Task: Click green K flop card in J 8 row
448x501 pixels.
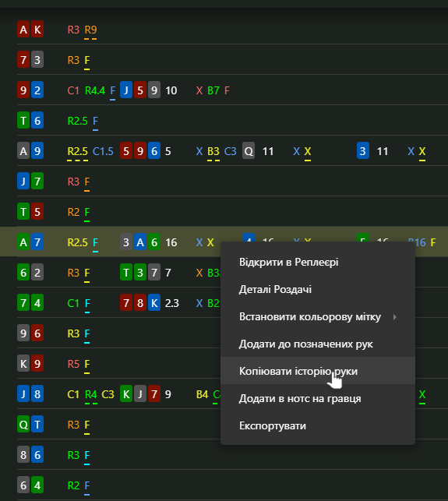Action: pyautogui.click(x=126, y=394)
